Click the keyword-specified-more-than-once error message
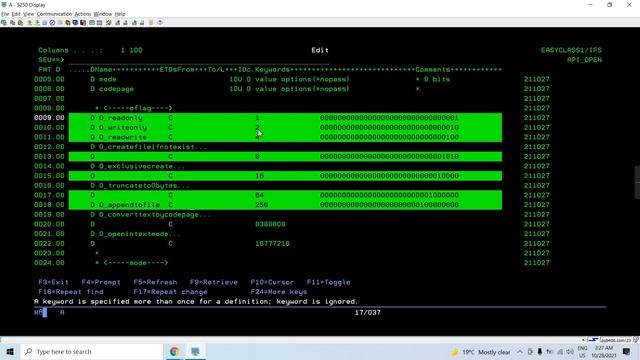 coord(196,302)
